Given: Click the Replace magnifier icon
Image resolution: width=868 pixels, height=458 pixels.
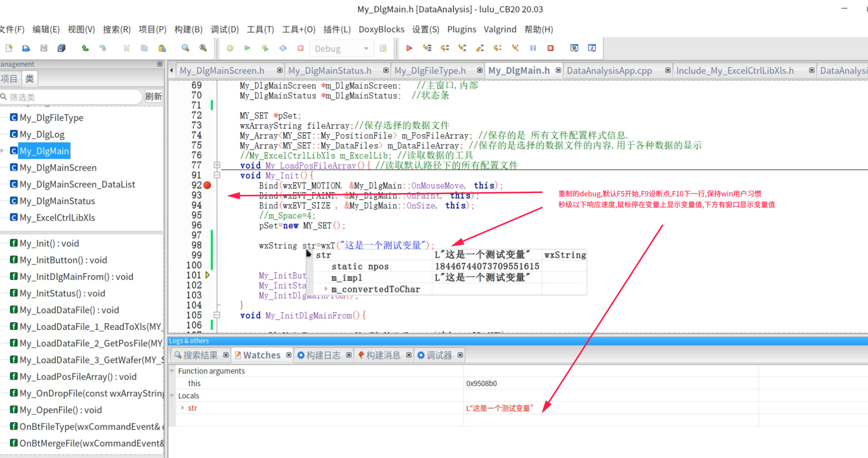Looking at the screenshot, I should click(203, 48).
